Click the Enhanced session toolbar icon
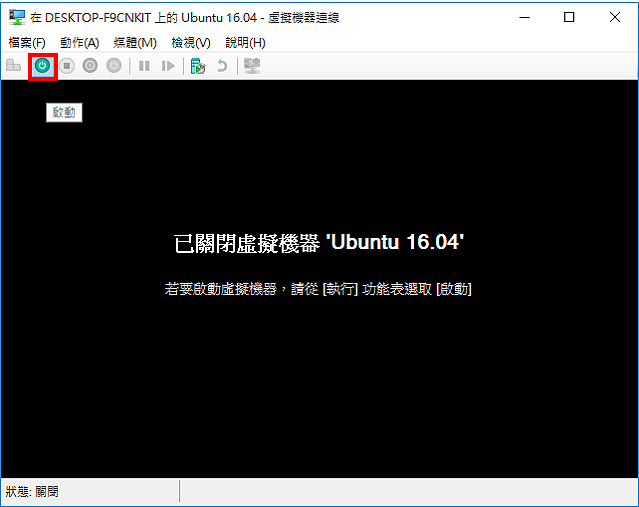Image resolution: width=639 pixels, height=507 pixels. click(x=252, y=66)
